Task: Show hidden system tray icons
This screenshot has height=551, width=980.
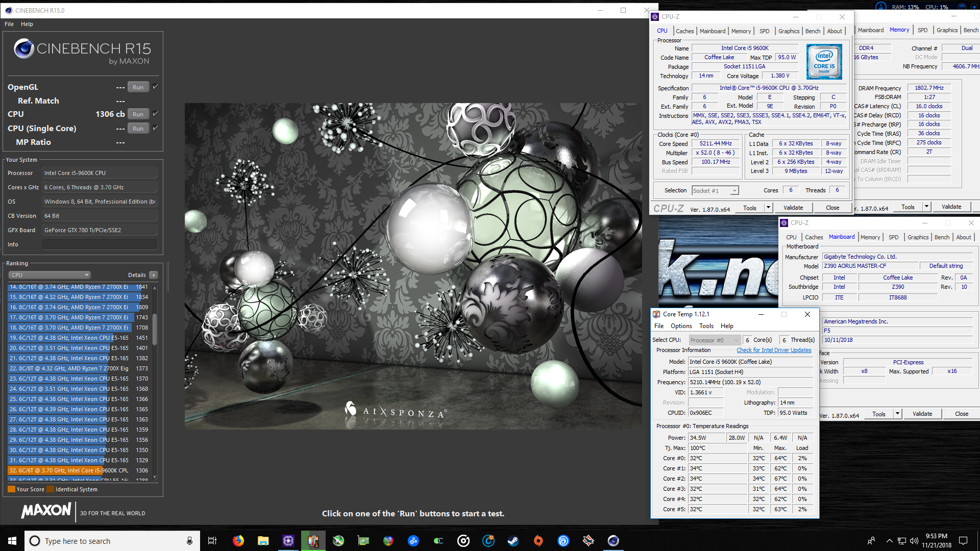Action: [x=889, y=541]
